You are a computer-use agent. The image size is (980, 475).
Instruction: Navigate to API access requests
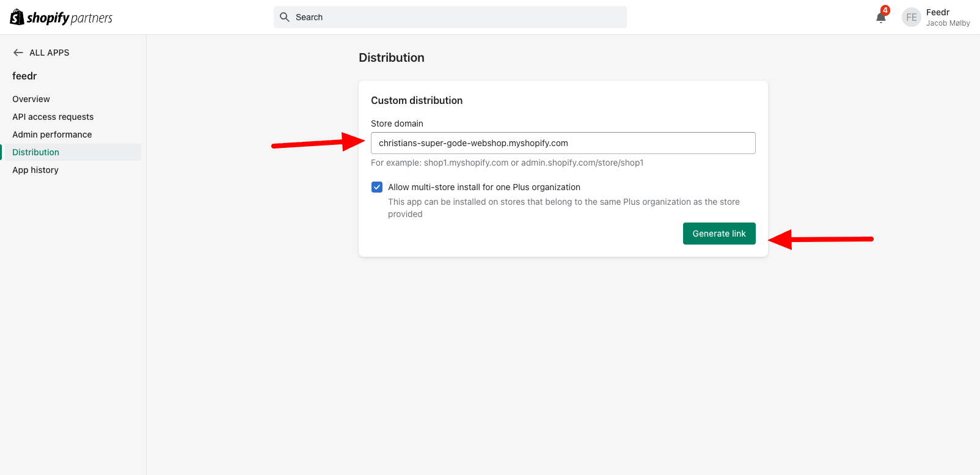point(53,117)
